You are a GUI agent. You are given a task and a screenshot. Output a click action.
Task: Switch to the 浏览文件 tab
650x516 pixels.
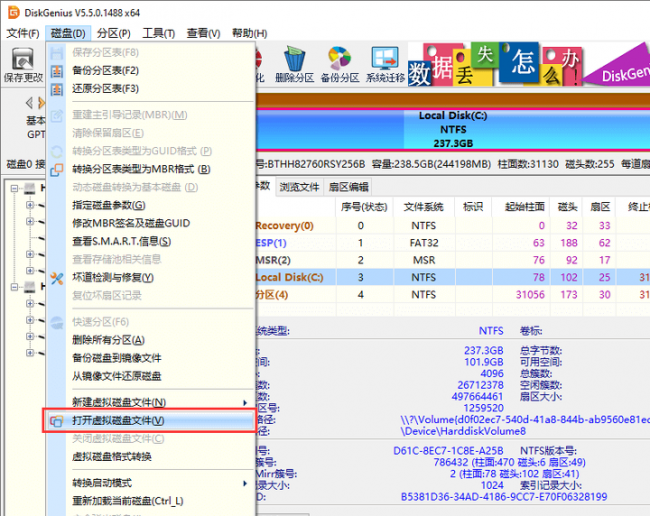pos(299,187)
